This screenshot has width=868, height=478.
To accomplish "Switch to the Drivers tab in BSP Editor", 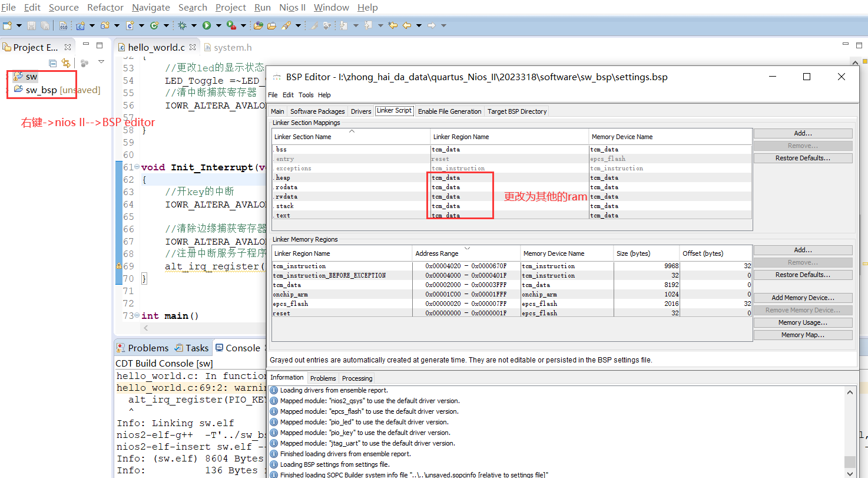I will click(x=360, y=111).
